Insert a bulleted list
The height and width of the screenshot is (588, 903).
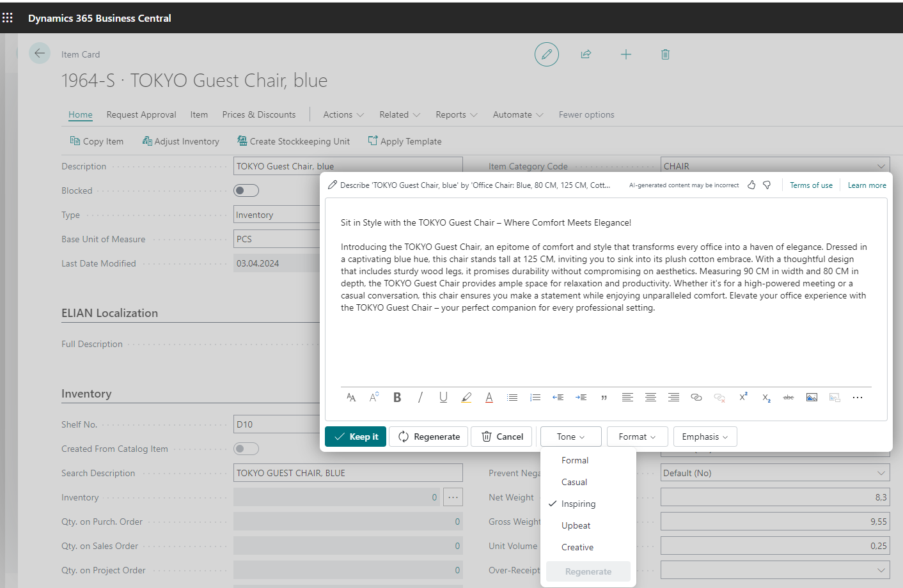pyautogui.click(x=512, y=398)
